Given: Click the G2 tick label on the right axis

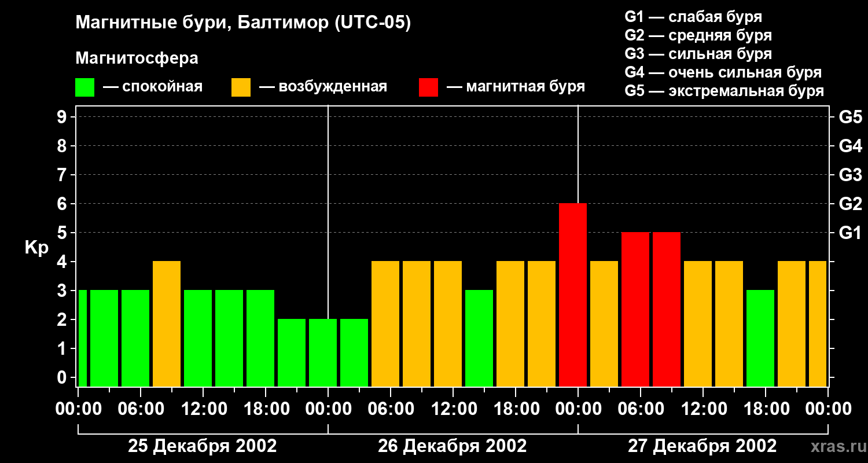Looking at the screenshot, I should coord(851,204).
